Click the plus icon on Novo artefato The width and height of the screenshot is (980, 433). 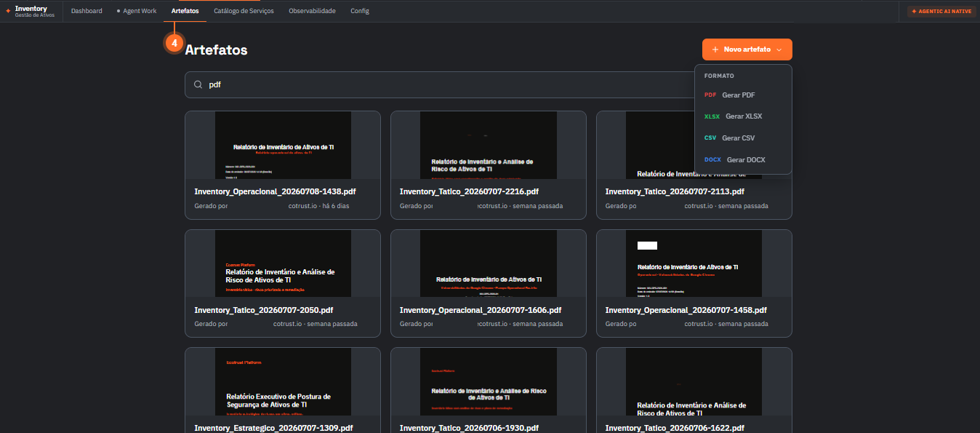[715, 49]
